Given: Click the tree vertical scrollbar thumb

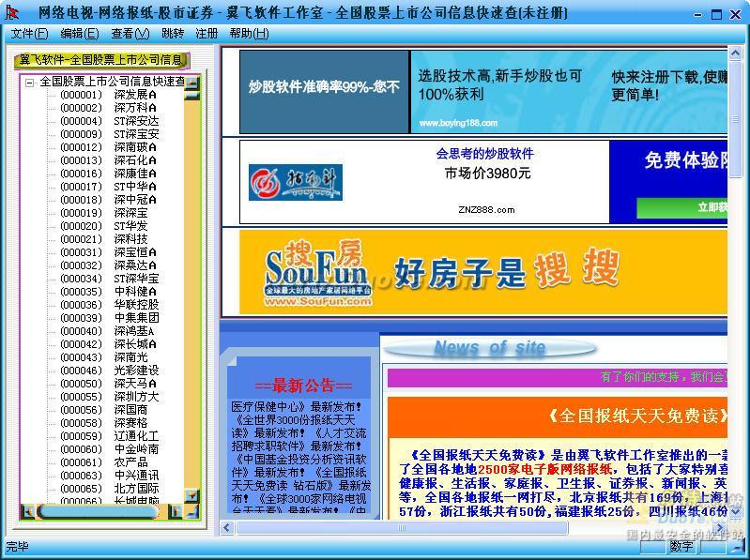Looking at the screenshot, I should point(191,95).
